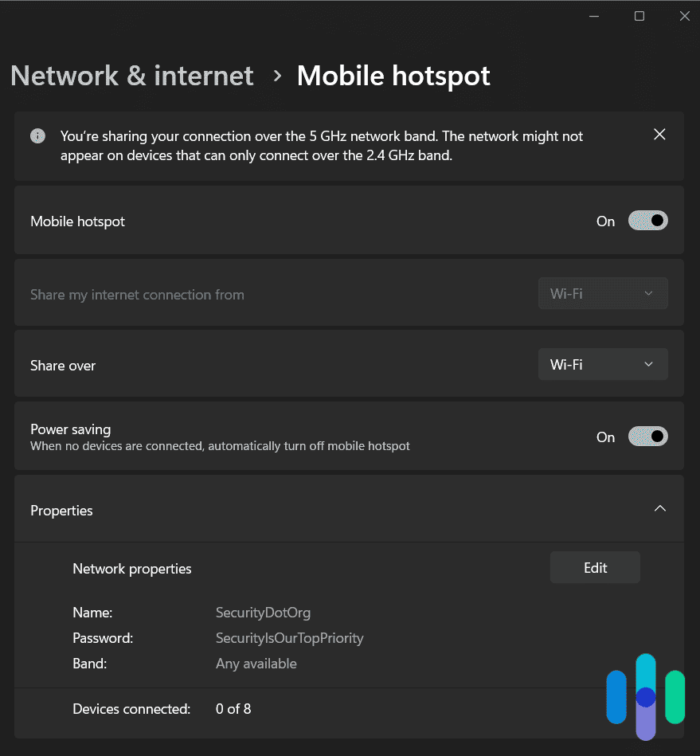Image resolution: width=700 pixels, height=756 pixels.
Task: Click the Band value showing Any available
Action: (x=256, y=664)
